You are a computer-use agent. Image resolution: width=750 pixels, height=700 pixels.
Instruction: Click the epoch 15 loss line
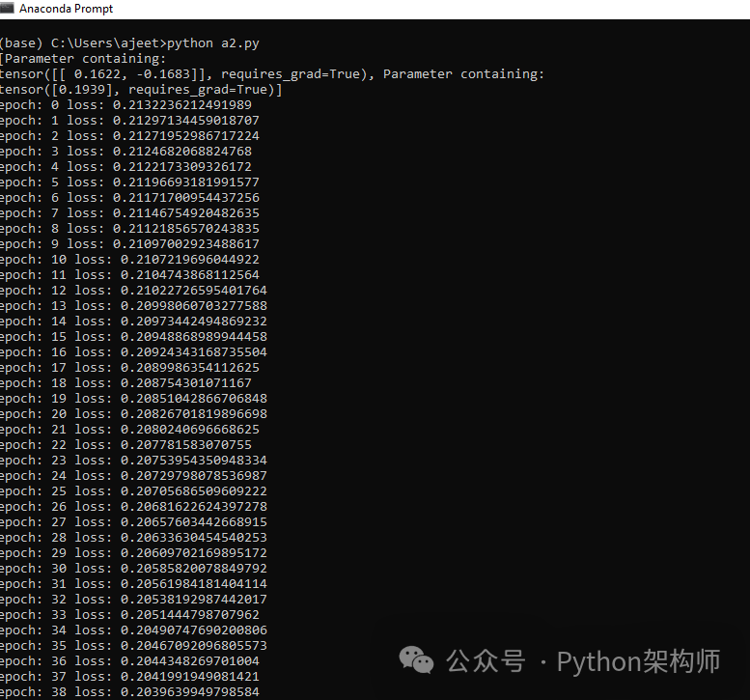tap(133, 336)
